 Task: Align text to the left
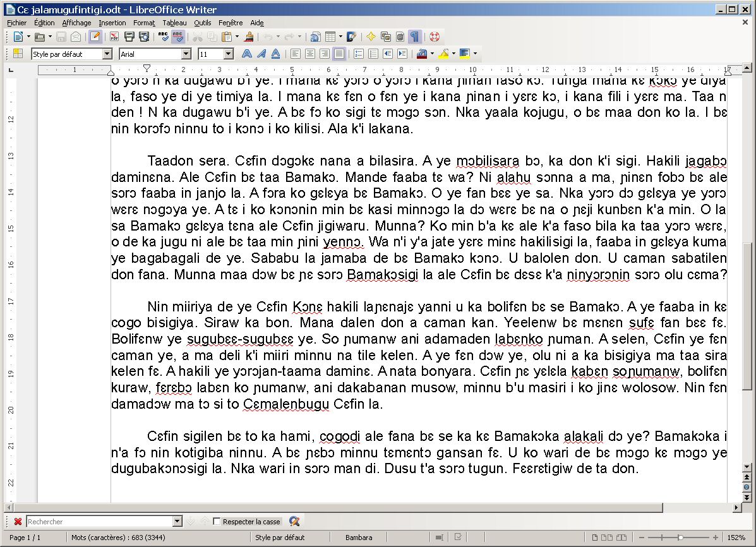click(296, 54)
